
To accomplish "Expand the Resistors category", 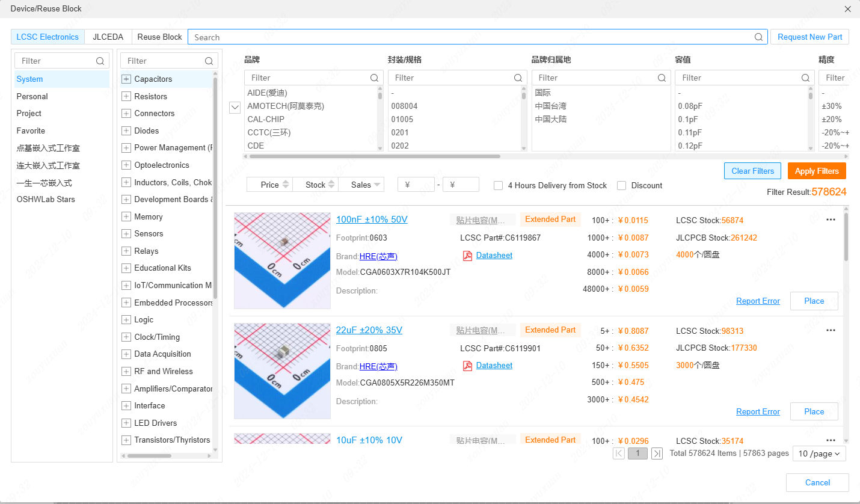I will click(126, 96).
